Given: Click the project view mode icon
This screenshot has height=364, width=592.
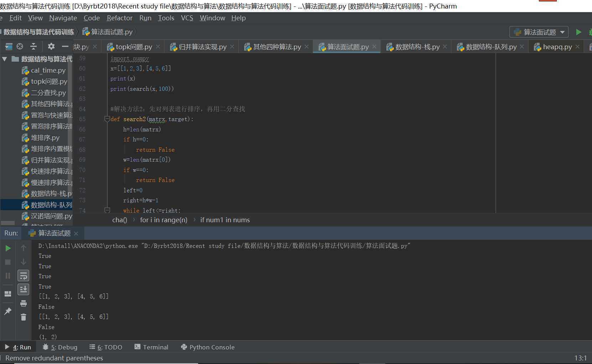Looking at the screenshot, I should 9,46.
